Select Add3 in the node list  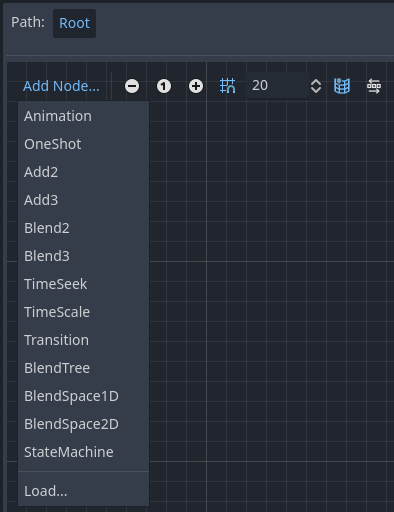84,200
